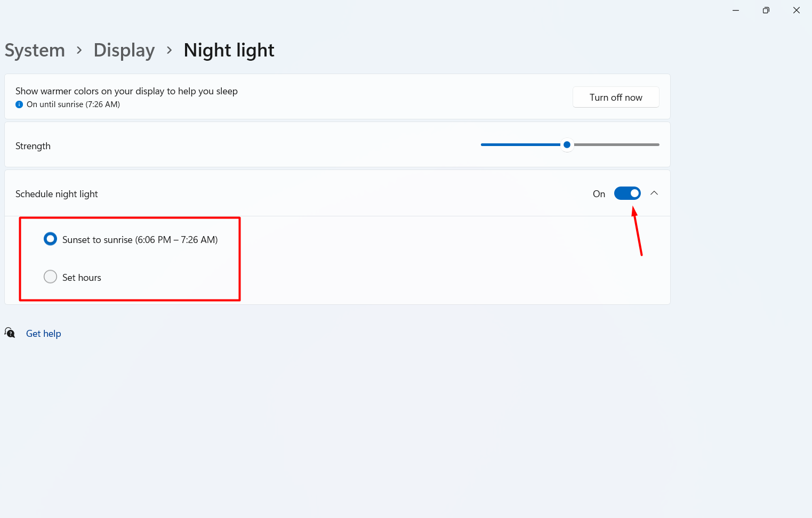This screenshot has width=812, height=518.
Task: Click the Get help headset icon
Action: tap(10, 333)
